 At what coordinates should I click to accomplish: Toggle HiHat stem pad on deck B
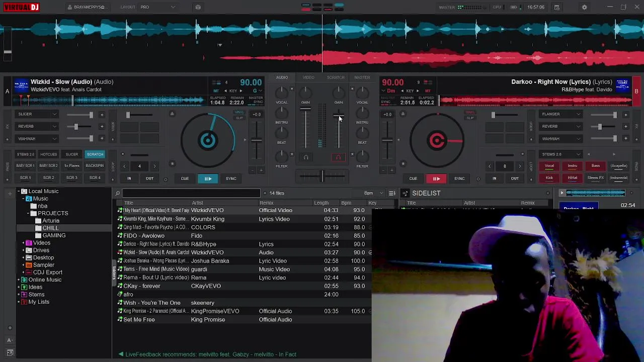coord(573,177)
